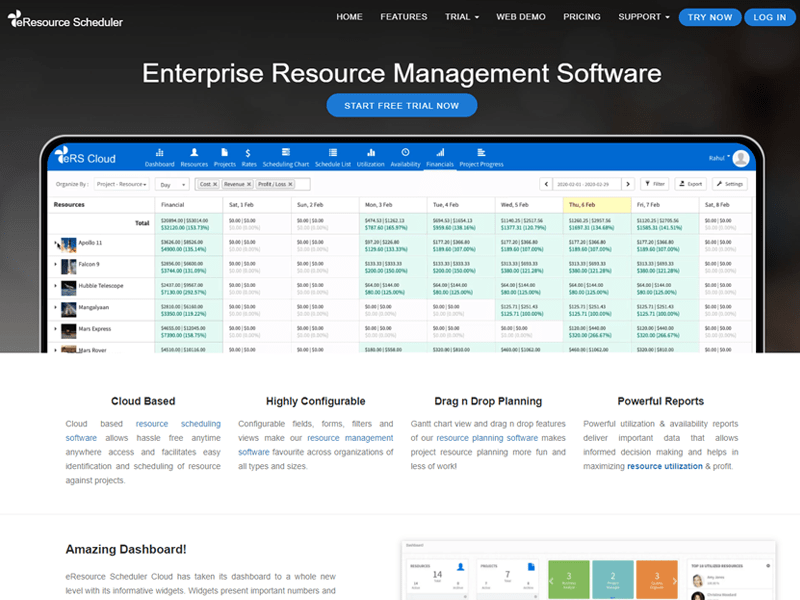Expand the Apollo 11 project row
The width and height of the screenshot is (800, 600).
[x=56, y=243]
